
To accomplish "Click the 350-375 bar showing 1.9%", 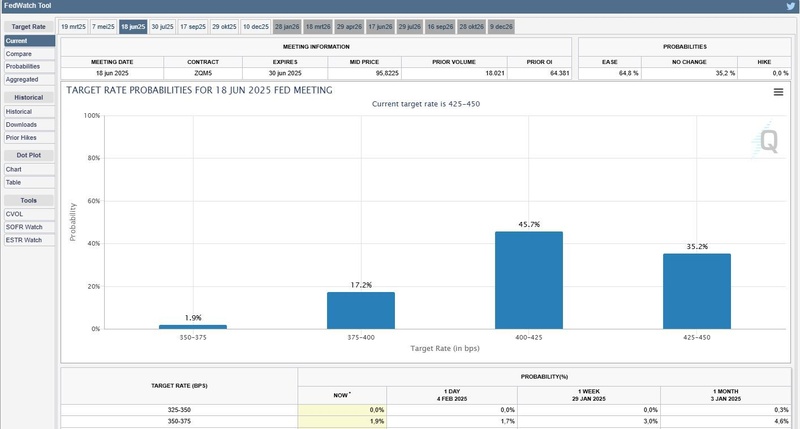I will (193, 327).
